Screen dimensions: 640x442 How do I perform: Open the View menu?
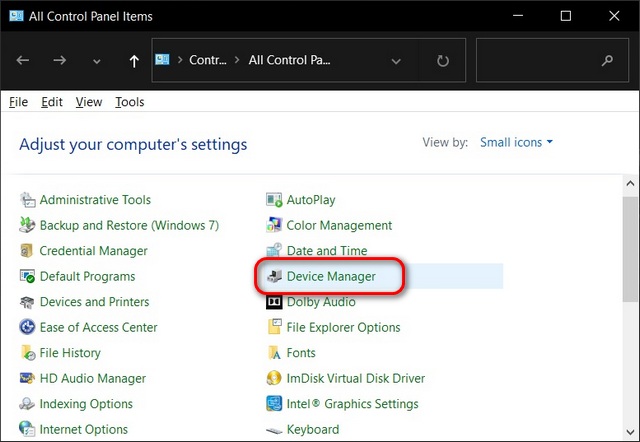point(89,102)
